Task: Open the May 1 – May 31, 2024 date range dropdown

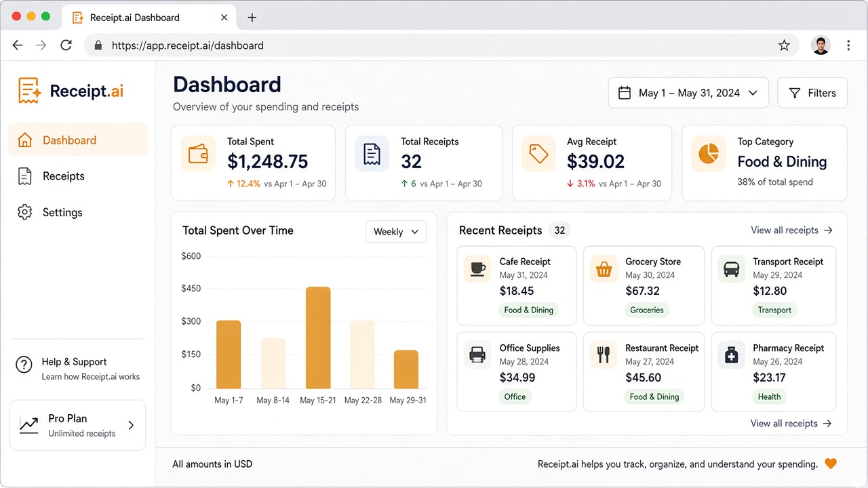Action: tap(688, 93)
